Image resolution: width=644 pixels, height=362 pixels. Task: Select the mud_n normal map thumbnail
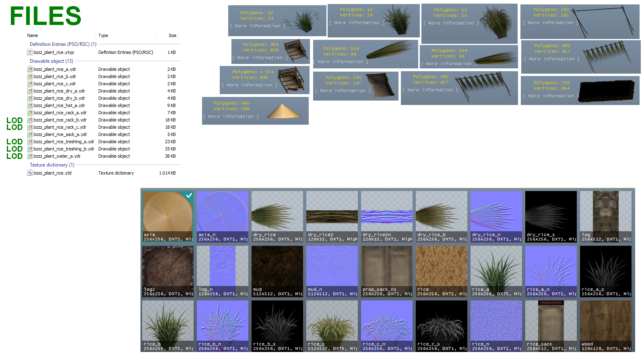332,271
